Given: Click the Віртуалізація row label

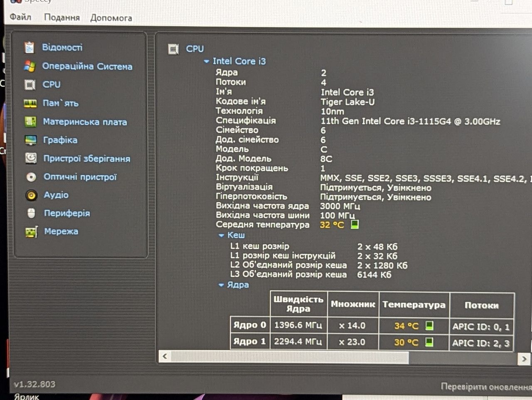Looking at the screenshot, I should coord(244,187).
